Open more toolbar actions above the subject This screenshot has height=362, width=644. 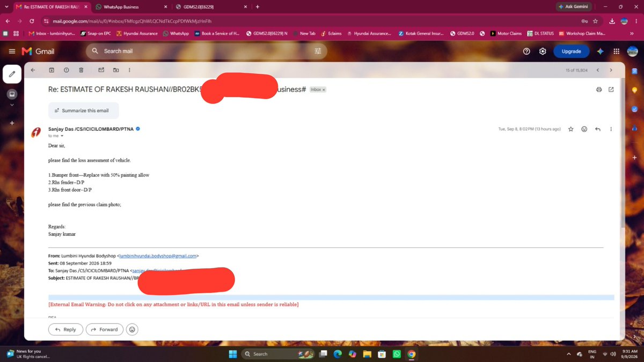pyautogui.click(x=129, y=70)
